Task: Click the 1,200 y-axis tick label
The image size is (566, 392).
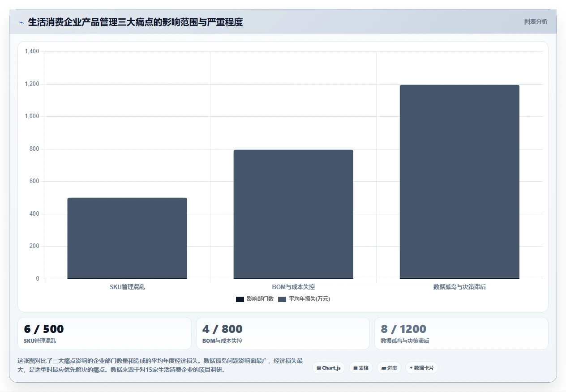Action: tap(32, 84)
